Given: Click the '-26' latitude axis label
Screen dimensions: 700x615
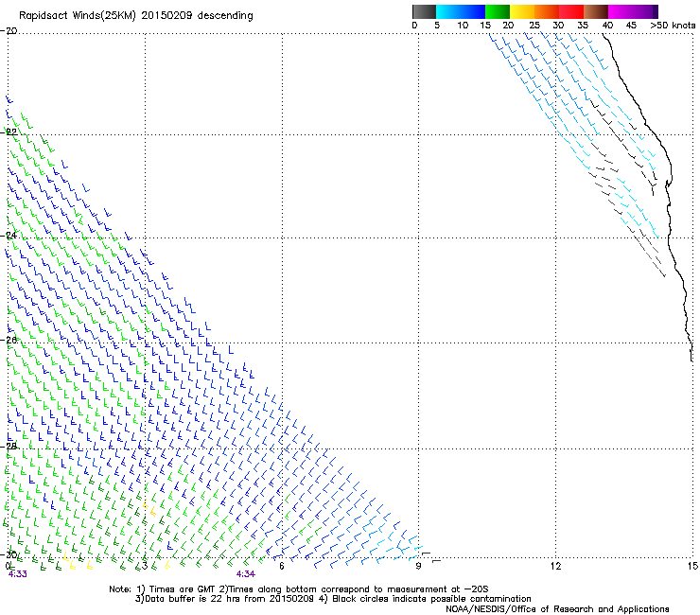Looking at the screenshot, I should (x=9, y=341).
